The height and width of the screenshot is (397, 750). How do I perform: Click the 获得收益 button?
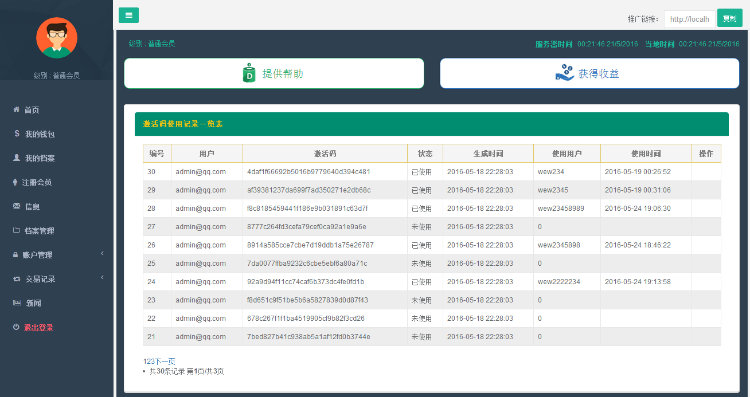point(589,73)
